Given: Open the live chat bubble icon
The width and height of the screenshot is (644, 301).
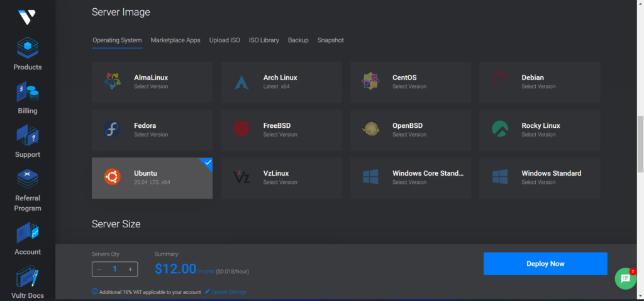Looking at the screenshot, I should (x=626, y=278).
